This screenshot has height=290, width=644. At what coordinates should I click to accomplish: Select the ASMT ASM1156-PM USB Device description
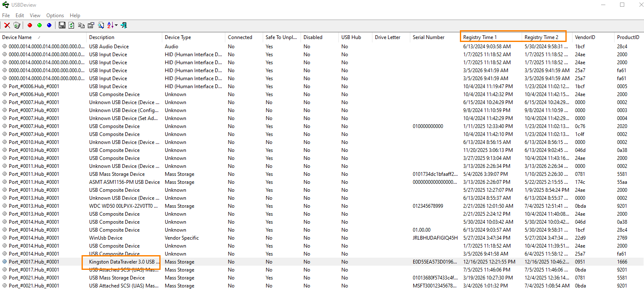pyautogui.click(x=124, y=182)
